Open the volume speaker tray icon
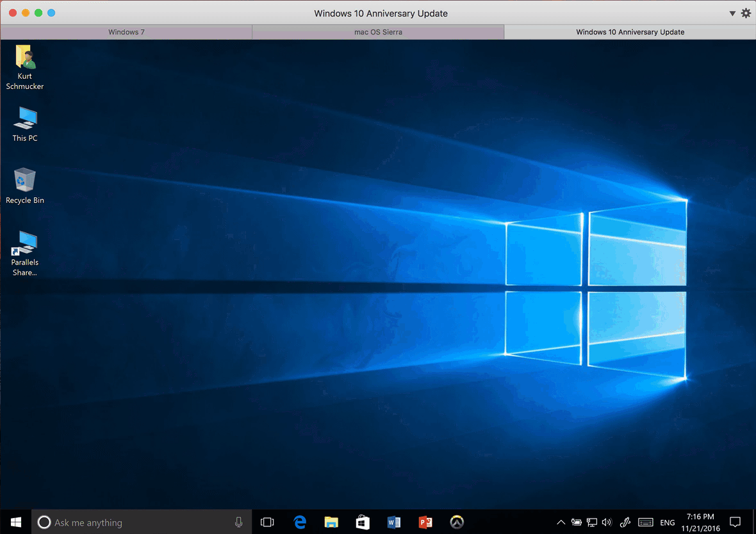756x534 pixels. (x=607, y=522)
